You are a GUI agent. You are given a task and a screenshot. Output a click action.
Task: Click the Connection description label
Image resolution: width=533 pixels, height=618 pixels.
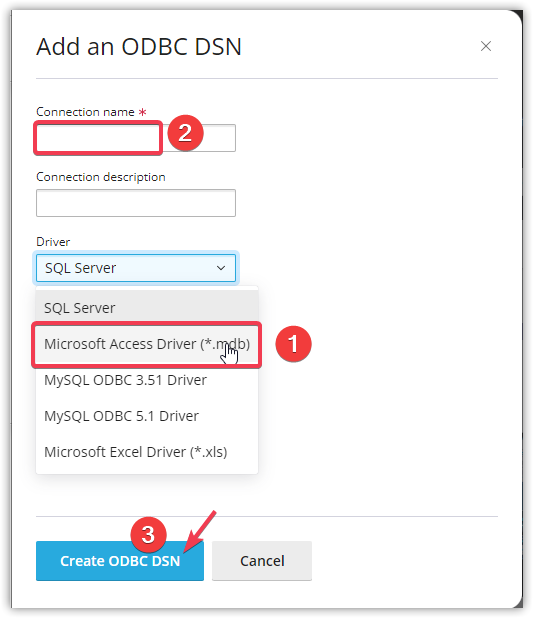pos(101,177)
